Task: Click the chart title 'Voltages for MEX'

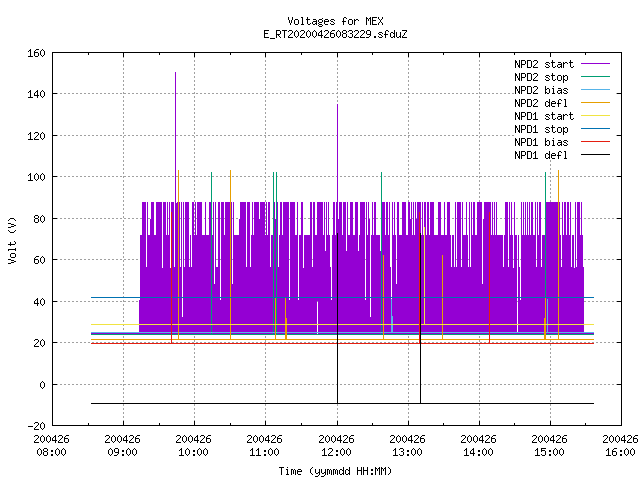Action: [x=335, y=21]
